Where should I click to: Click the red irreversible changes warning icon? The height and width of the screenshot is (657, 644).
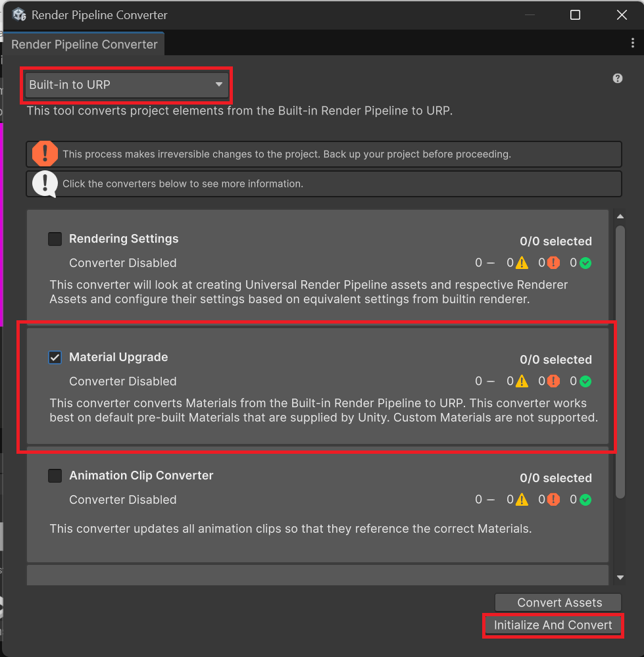point(45,154)
